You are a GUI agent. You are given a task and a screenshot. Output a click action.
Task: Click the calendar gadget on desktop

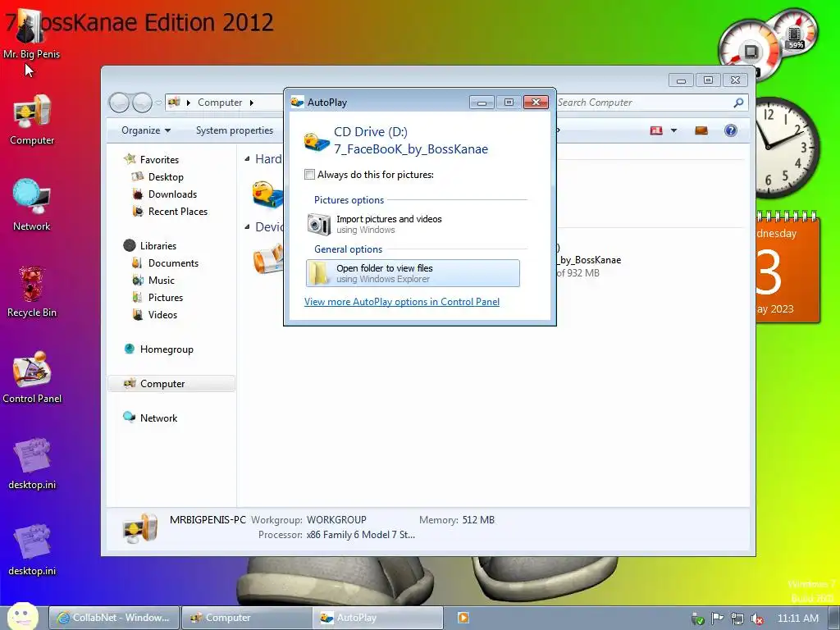787,267
